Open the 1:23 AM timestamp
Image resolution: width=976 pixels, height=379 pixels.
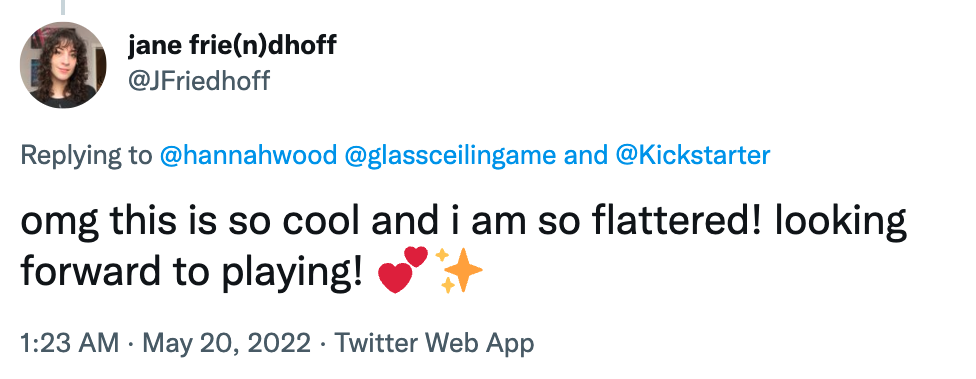coord(70,344)
